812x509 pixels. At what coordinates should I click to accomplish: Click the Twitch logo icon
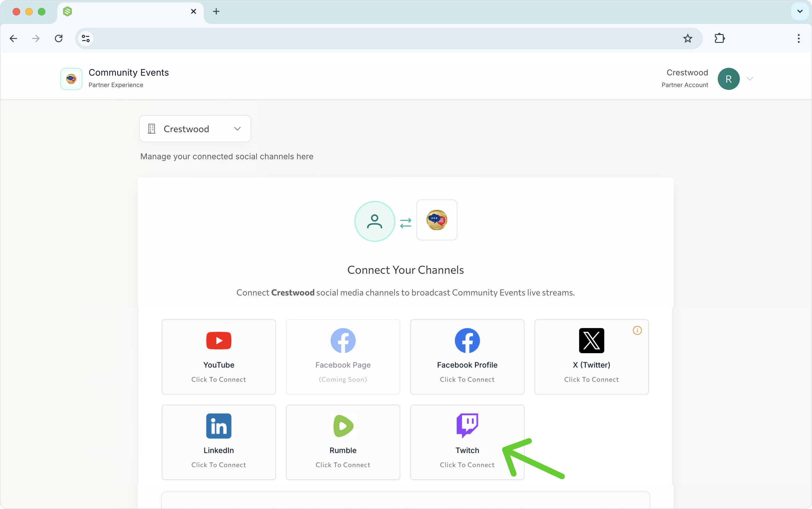pos(467,426)
